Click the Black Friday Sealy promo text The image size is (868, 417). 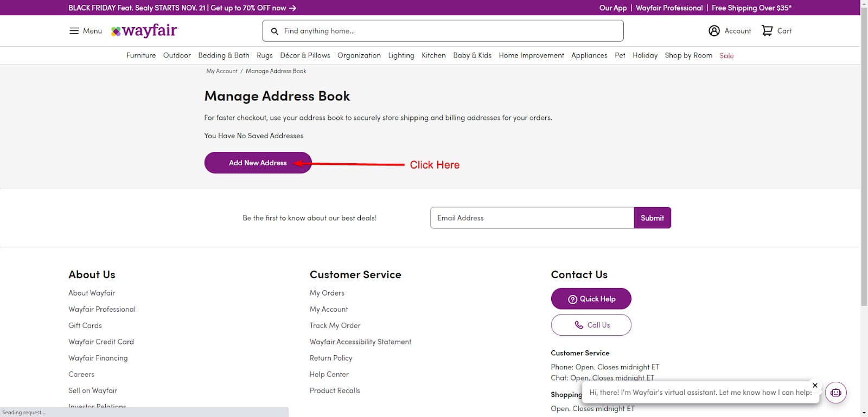click(177, 8)
